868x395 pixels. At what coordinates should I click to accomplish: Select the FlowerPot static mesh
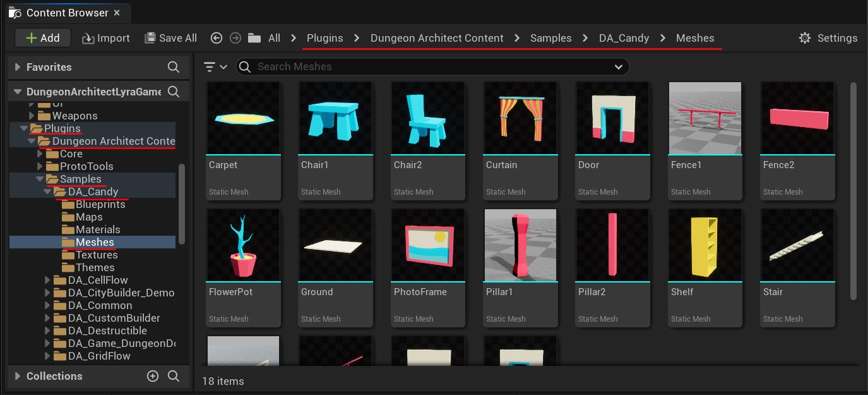pyautogui.click(x=243, y=268)
